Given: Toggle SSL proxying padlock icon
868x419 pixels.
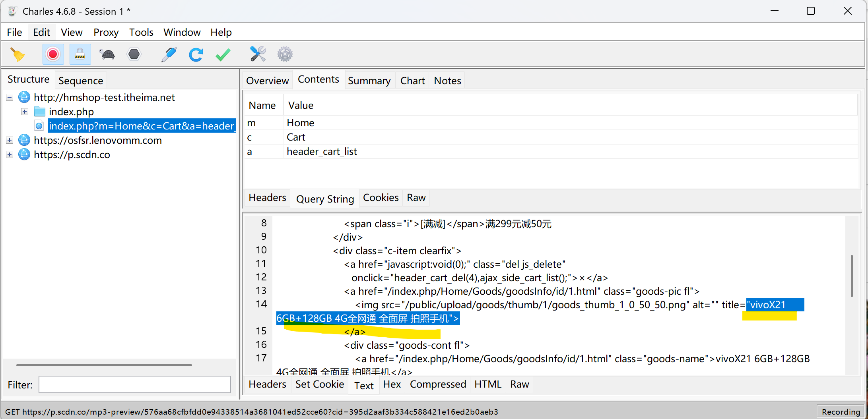Looking at the screenshot, I should 80,54.
